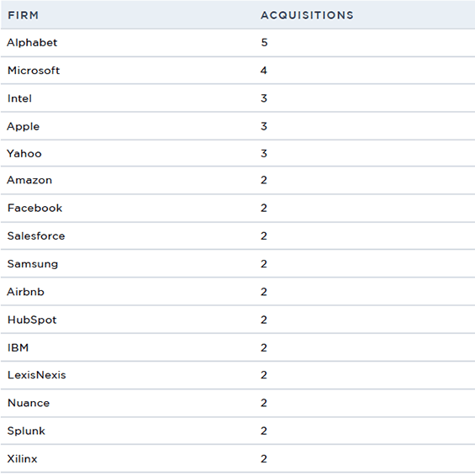The width and height of the screenshot is (475, 476).
Task: Select the HubSpot row label
Action: pyautogui.click(x=32, y=320)
